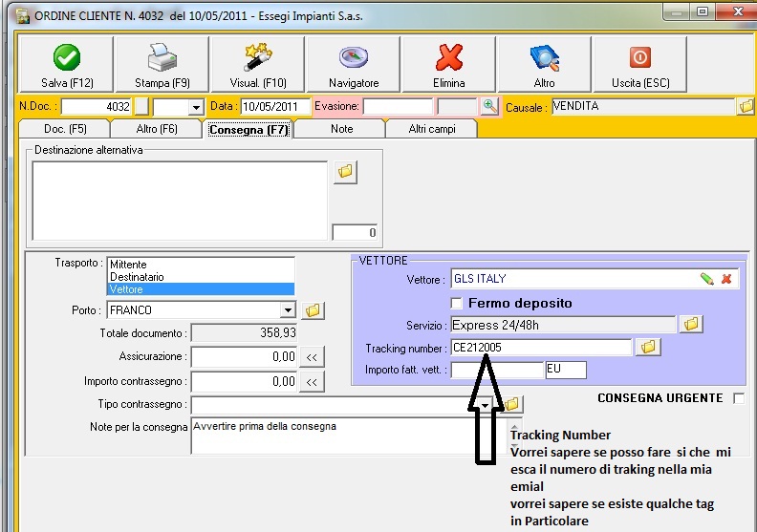Screen dimensions: 757x532
Task: Click the scroll up arrow of delivery notes
Action: (x=514, y=426)
